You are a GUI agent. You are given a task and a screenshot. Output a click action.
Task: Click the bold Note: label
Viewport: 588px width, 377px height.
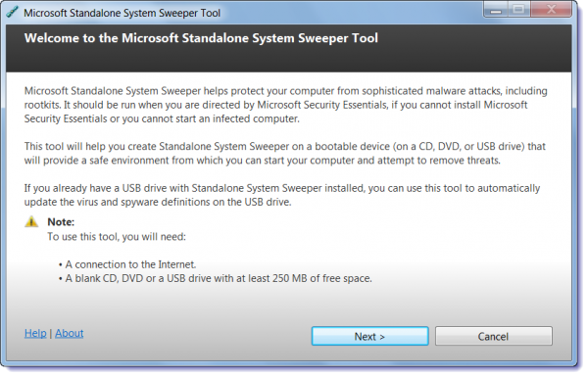click(61, 222)
